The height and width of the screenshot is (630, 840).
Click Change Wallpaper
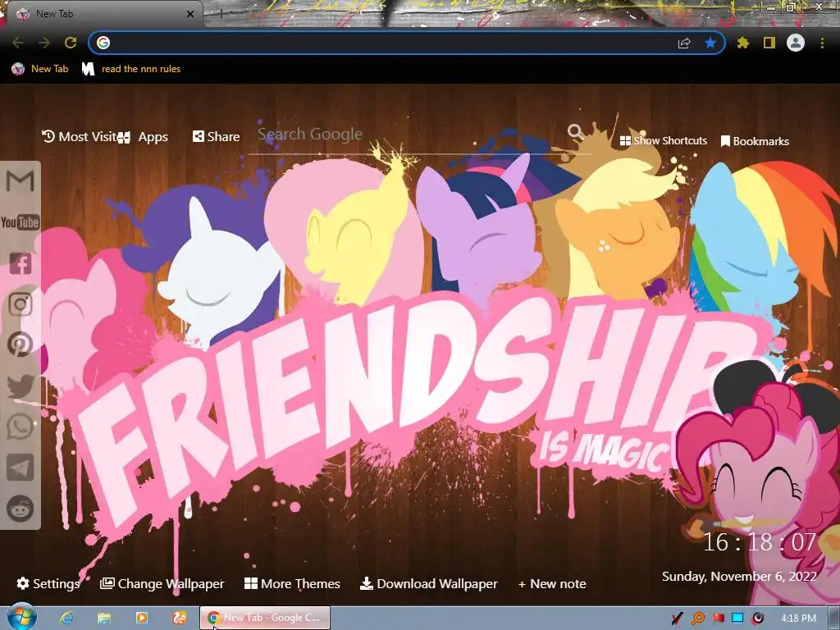click(162, 583)
